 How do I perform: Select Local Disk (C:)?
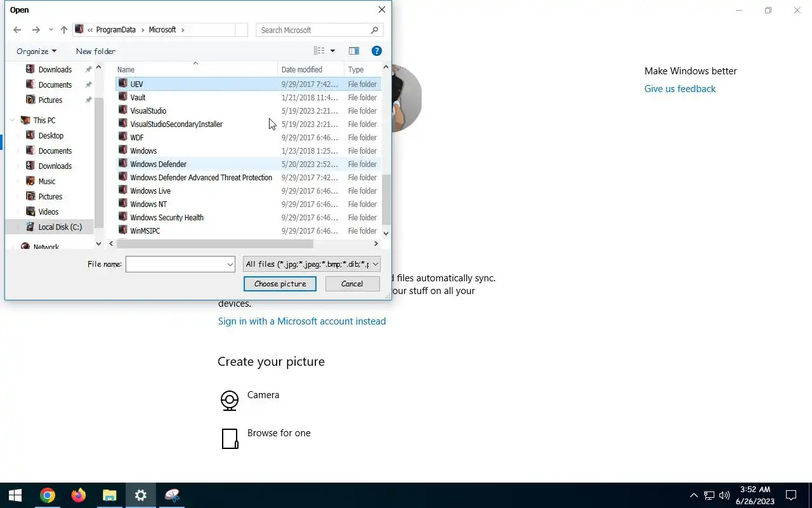coord(60,227)
